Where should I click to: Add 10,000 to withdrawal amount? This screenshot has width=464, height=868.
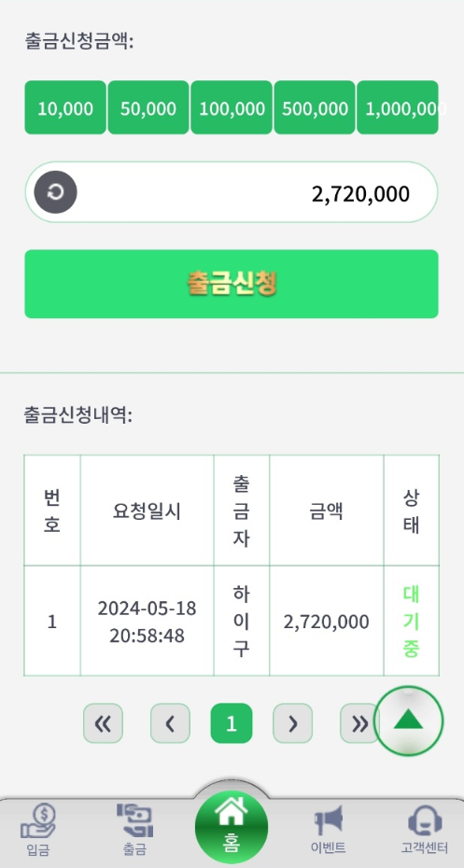coord(65,107)
